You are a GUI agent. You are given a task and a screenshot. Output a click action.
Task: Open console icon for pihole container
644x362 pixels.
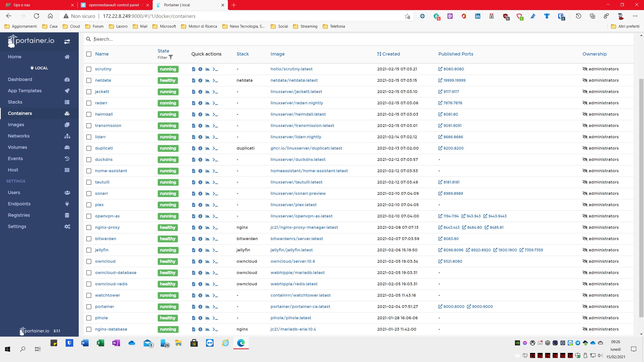click(x=215, y=318)
